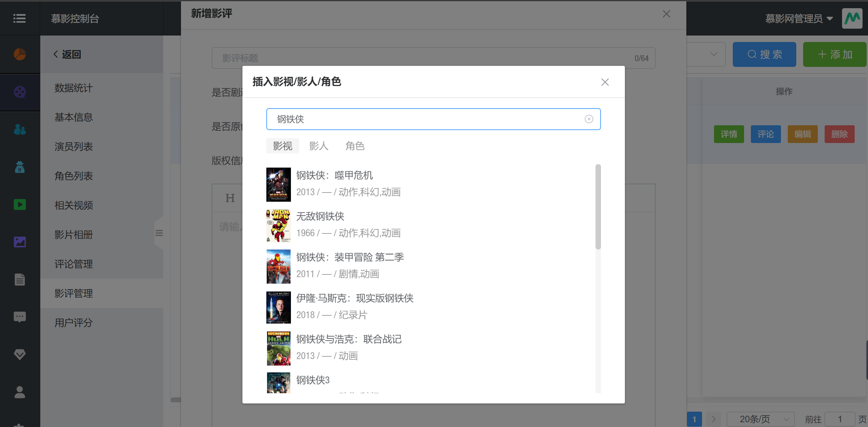The width and height of the screenshot is (868, 427).
Task: Open the 20条/页 page size dropdown
Action: click(760, 419)
